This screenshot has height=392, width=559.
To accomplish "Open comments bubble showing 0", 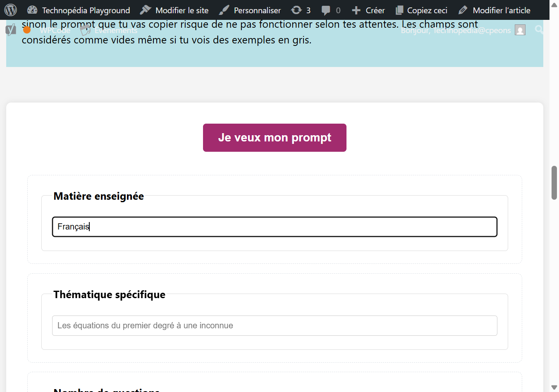I will click(x=331, y=10).
